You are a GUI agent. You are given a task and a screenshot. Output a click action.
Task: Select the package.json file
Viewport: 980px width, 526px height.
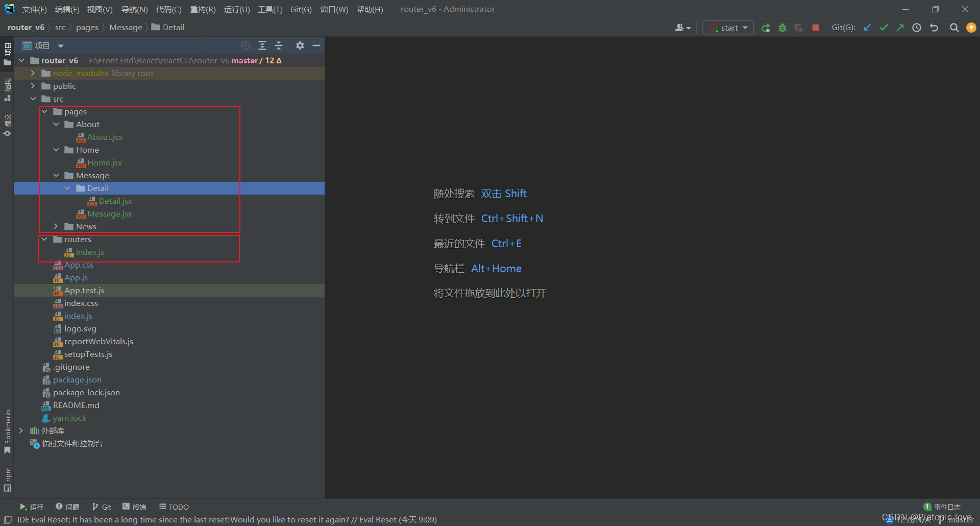point(77,379)
